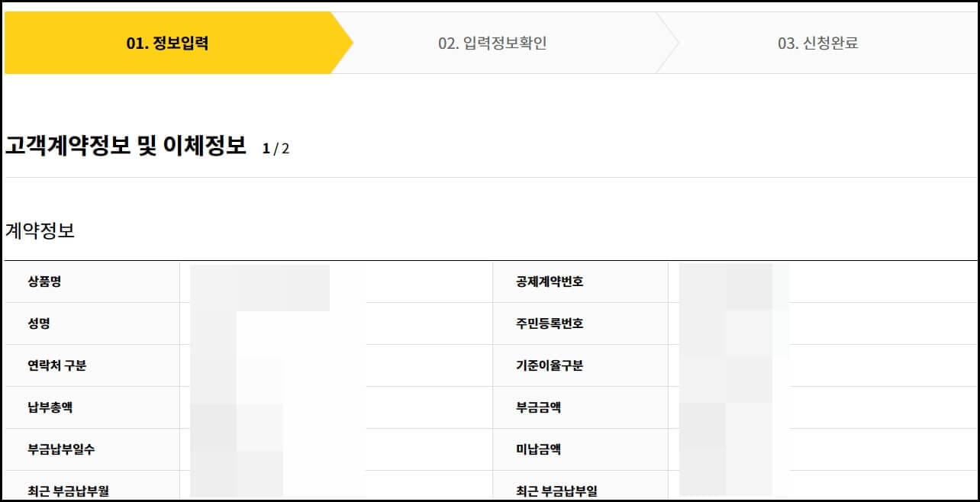Click the 주민등록번호 value field
The width and height of the screenshot is (980, 502).
point(817,323)
